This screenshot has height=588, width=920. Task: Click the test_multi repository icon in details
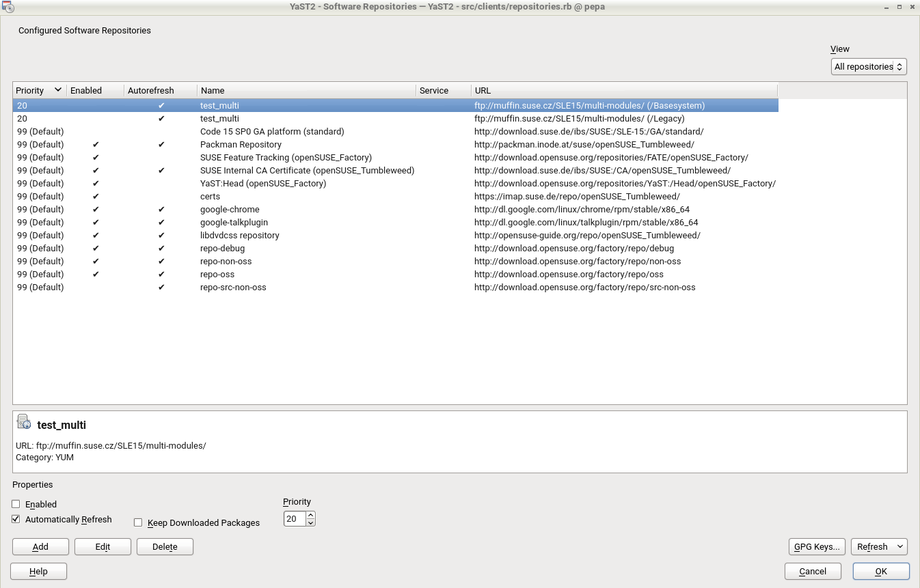click(24, 422)
